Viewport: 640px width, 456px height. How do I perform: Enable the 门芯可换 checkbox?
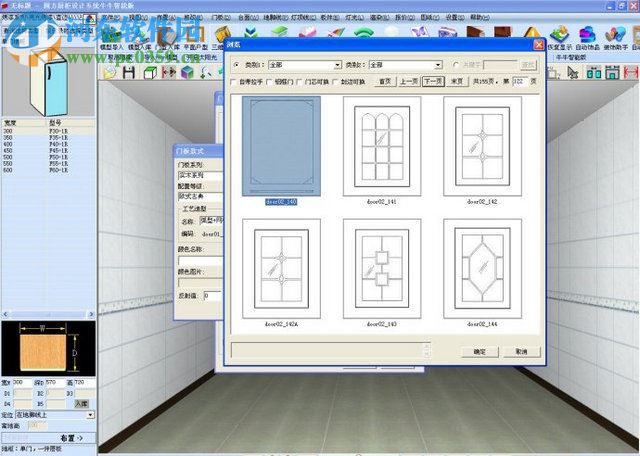click(300, 82)
